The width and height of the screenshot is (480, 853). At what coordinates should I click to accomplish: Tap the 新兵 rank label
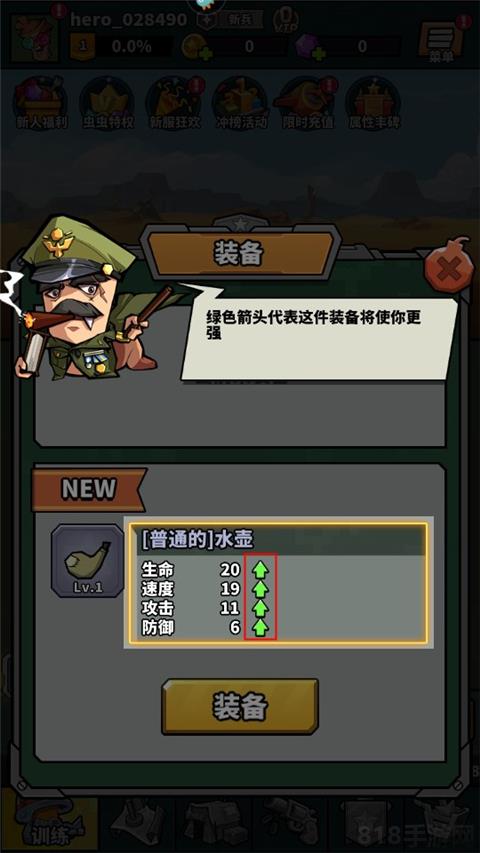point(239,20)
